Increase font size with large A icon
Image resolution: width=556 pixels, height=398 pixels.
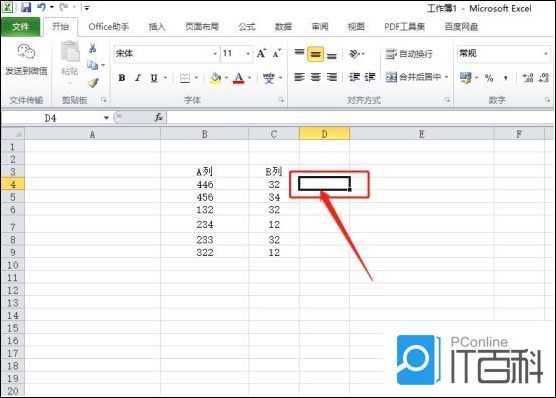coord(261,54)
